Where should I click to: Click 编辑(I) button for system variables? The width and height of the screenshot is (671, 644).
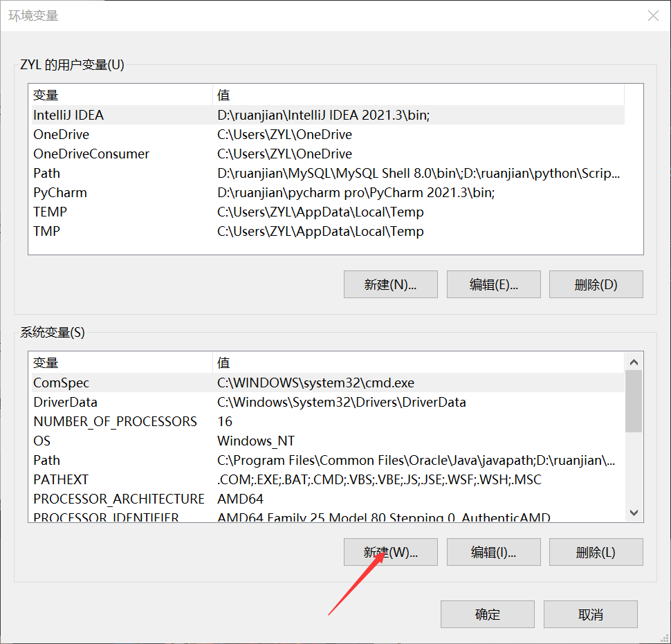pyautogui.click(x=493, y=552)
